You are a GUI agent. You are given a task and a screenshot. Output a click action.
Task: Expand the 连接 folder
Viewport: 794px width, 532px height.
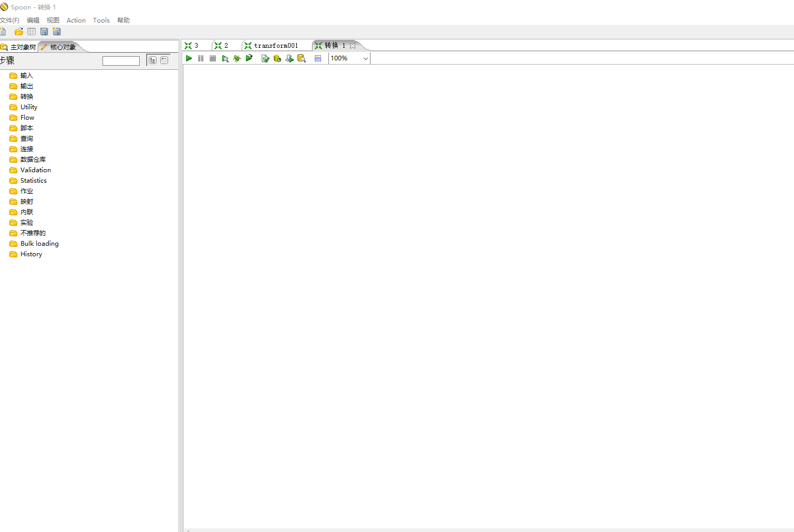coord(22,149)
